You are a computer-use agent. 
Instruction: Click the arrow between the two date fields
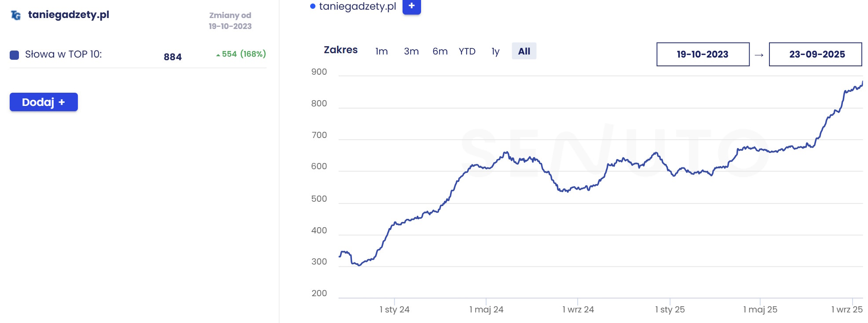pos(759,55)
